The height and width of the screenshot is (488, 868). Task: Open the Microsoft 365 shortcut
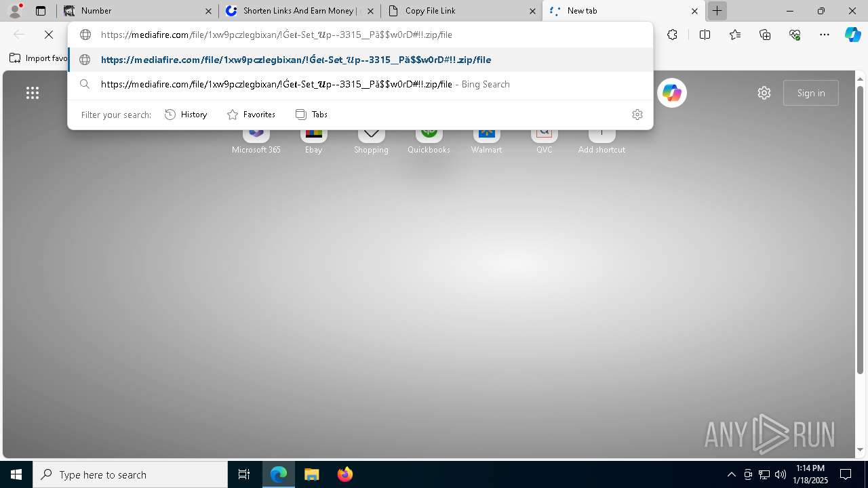click(256, 142)
